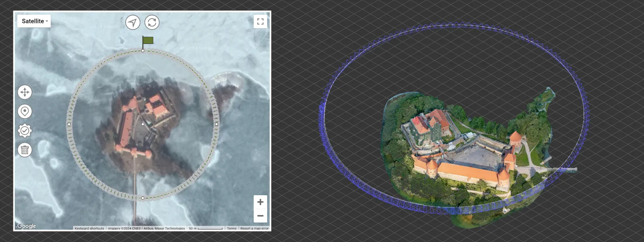Open the map Terms link

click(x=232, y=228)
